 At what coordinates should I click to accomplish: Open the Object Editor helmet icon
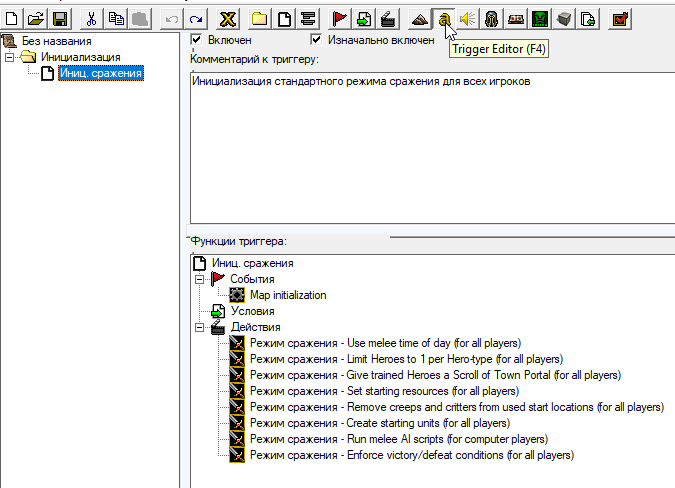pyautogui.click(x=492, y=19)
